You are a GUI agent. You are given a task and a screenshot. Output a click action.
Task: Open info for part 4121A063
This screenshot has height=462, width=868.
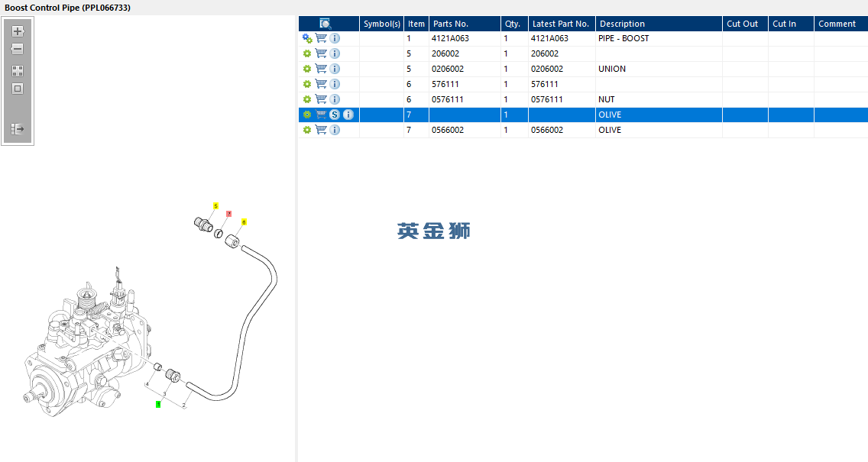tap(335, 38)
